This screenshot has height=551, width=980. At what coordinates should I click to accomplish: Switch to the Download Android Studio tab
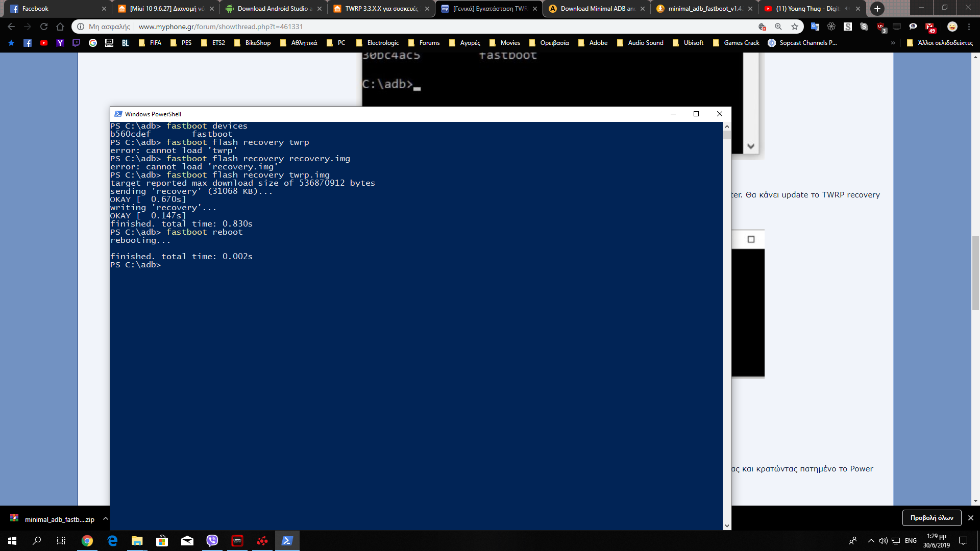point(273,9)
